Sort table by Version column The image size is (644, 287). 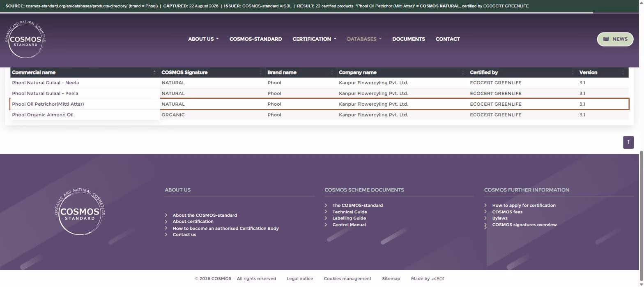[x=603, y=72]
